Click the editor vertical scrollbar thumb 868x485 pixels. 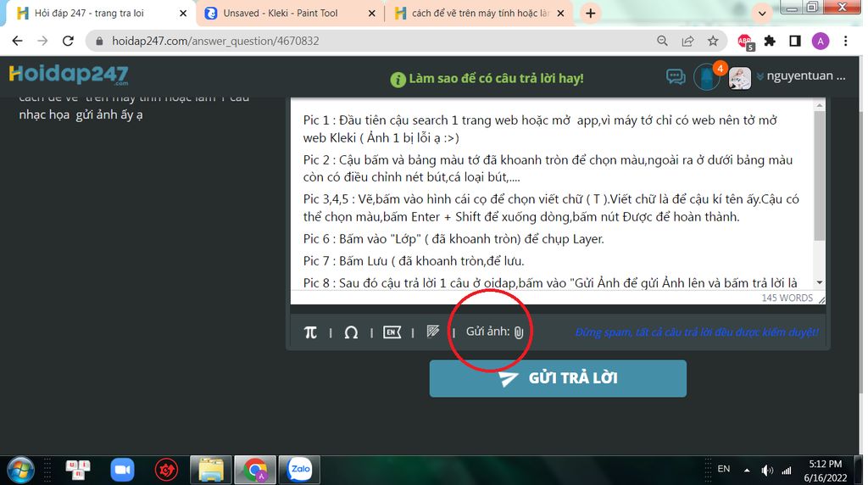[x=820, y=176]
